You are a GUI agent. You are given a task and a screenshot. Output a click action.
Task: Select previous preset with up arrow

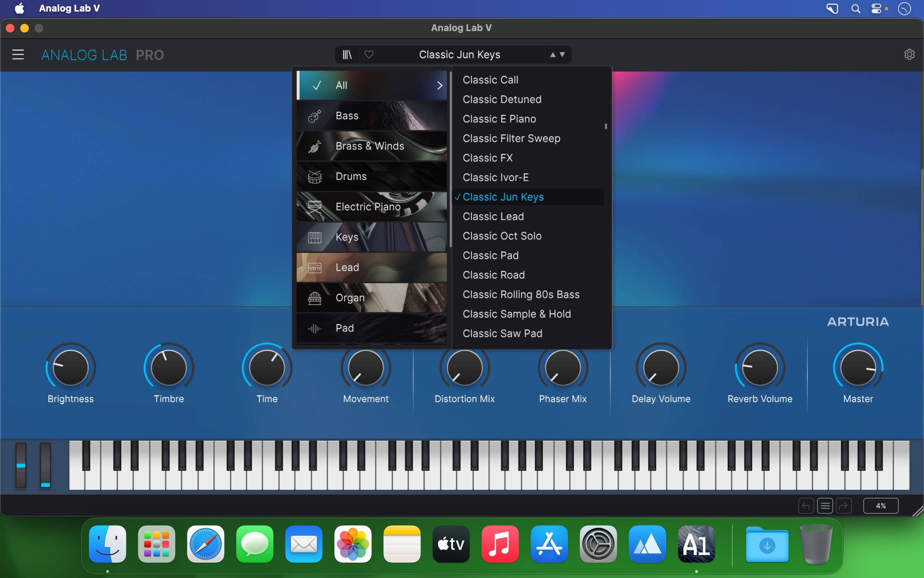[x=553, y=55]
